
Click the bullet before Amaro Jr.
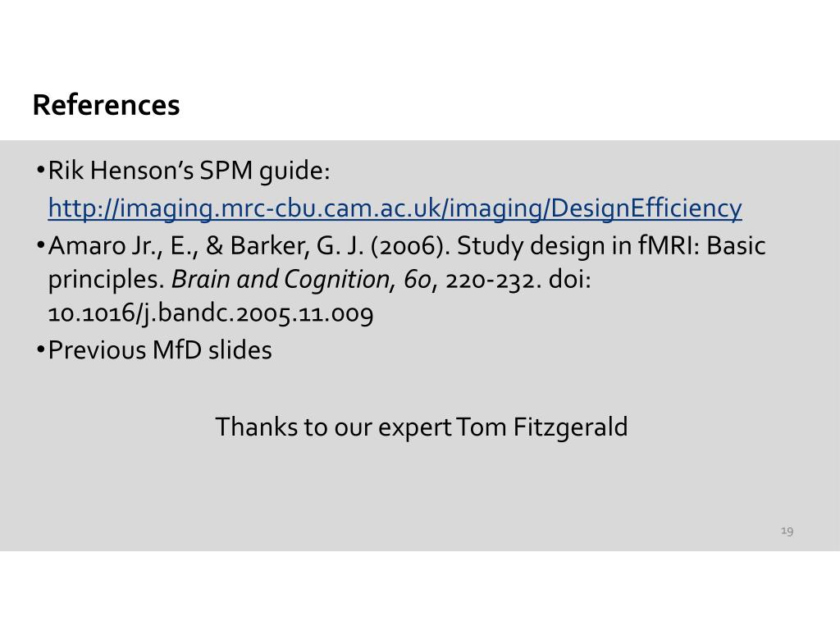click(x=41, y=245)
